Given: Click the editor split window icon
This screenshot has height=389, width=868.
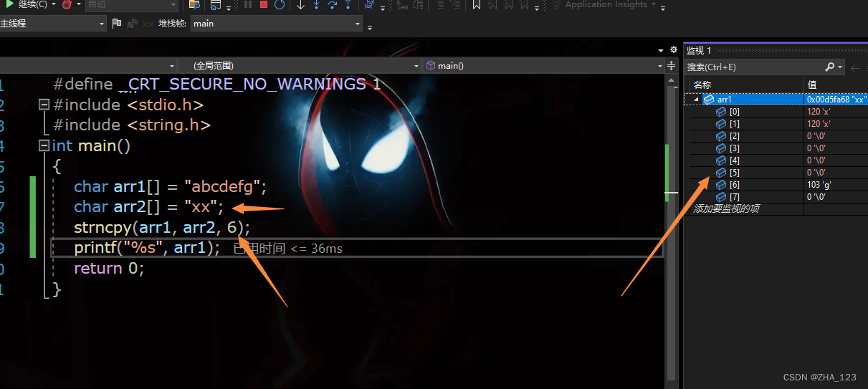Looking at the screenshot, I should pos(672,65).
